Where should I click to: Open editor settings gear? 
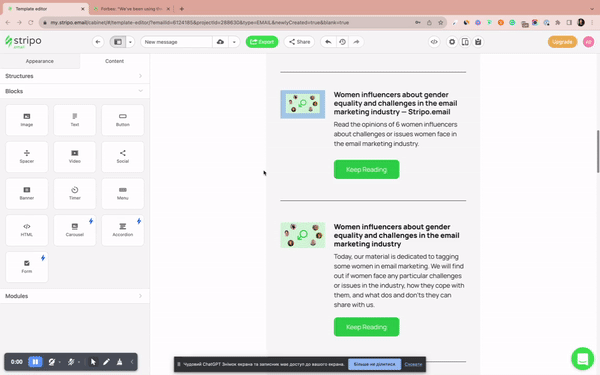(452, 42)
